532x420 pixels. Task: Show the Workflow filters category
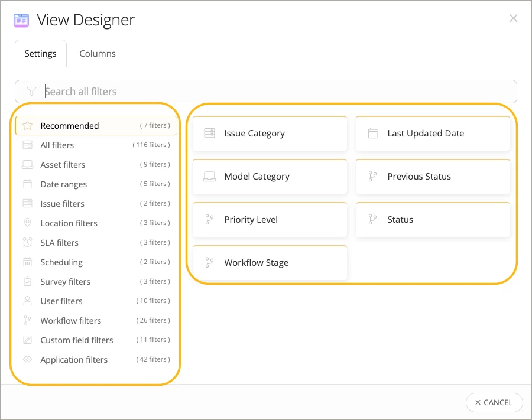click(71, 321)
